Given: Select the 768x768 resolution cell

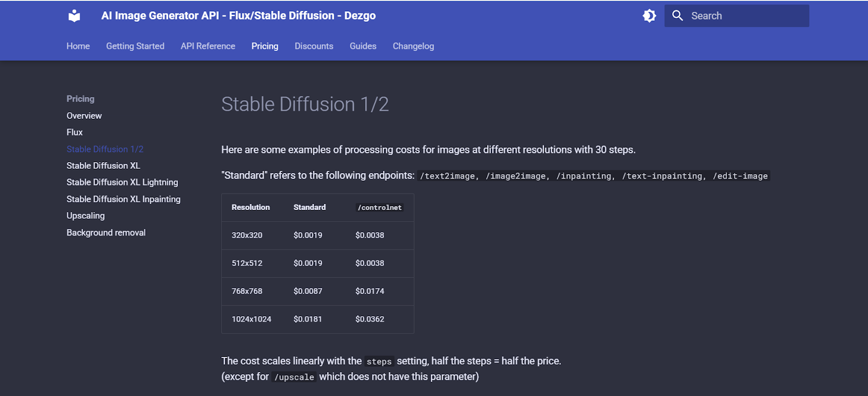Looking at the screenshot, I should pyautogui.click(x=247, y=291).
